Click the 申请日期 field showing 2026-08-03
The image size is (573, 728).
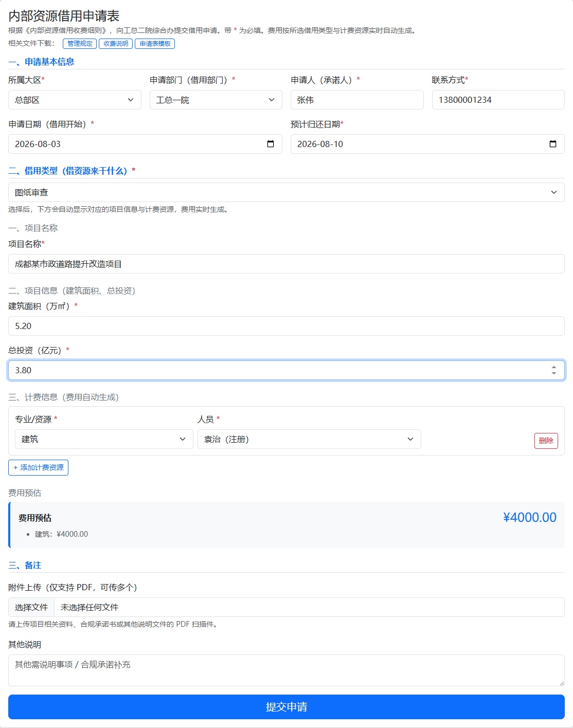145,144
